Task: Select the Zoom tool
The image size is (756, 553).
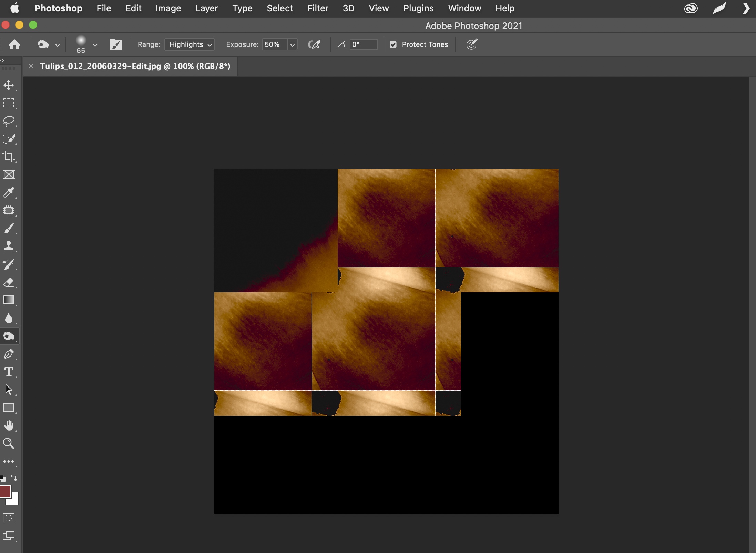Action: click(9, 444)
